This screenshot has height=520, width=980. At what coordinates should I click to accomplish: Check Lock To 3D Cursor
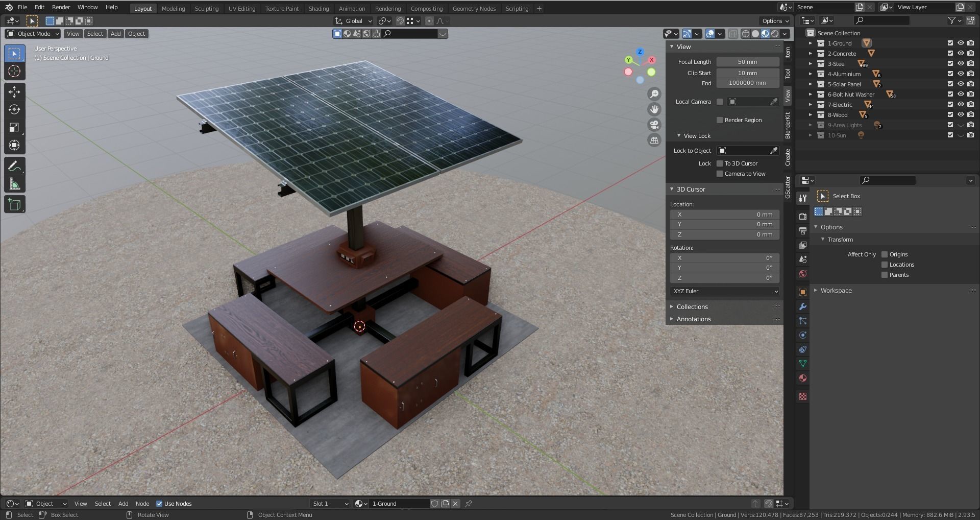(x=720, y=163)
